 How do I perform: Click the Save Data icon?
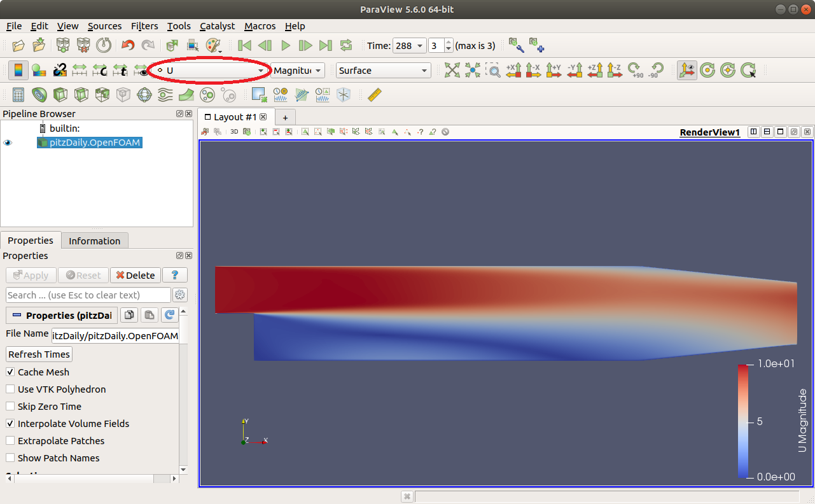(39, 45)
